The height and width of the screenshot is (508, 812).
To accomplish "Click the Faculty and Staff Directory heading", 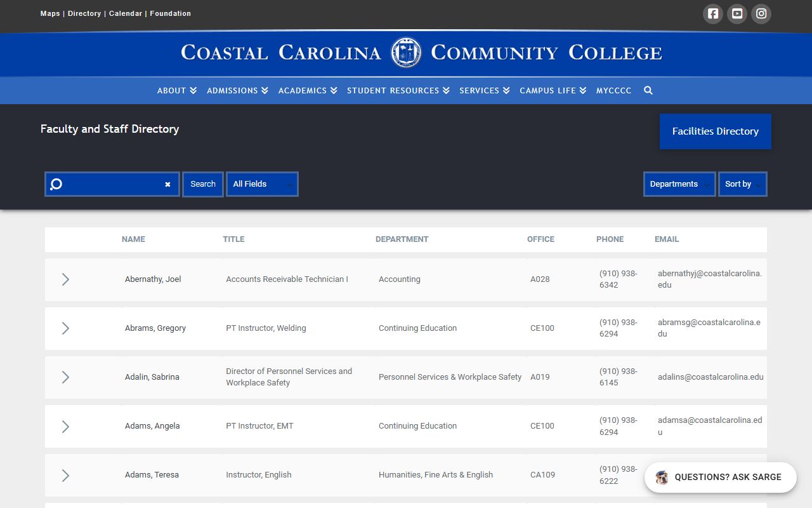I will [110, 129].
